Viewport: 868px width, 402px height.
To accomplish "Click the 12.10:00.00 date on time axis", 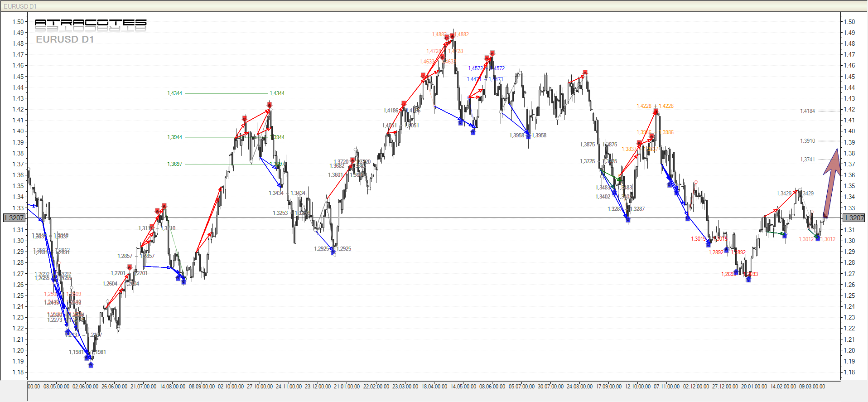I will (638, 387).
